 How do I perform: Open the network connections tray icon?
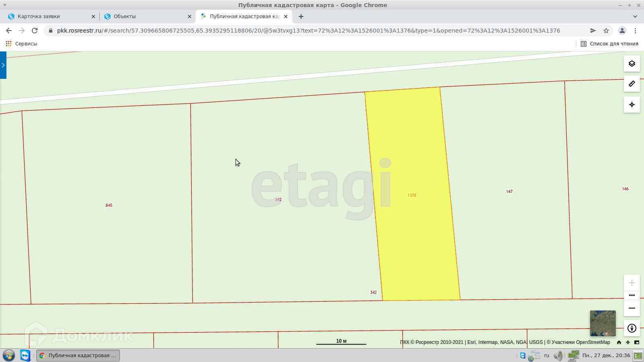[x=573, y=355]
